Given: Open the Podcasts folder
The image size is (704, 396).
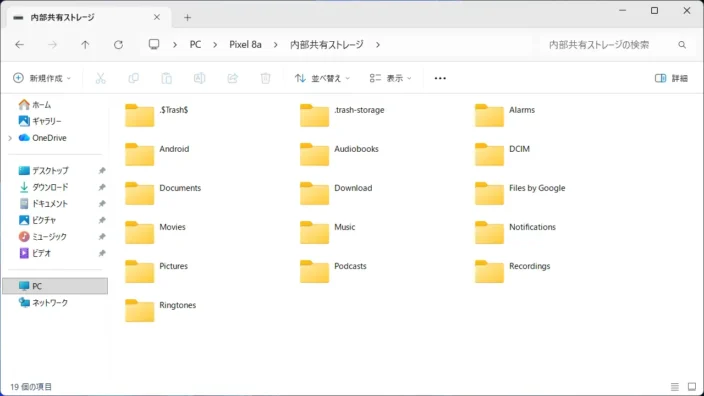Looking at the screenshot, I should point(334,271).
